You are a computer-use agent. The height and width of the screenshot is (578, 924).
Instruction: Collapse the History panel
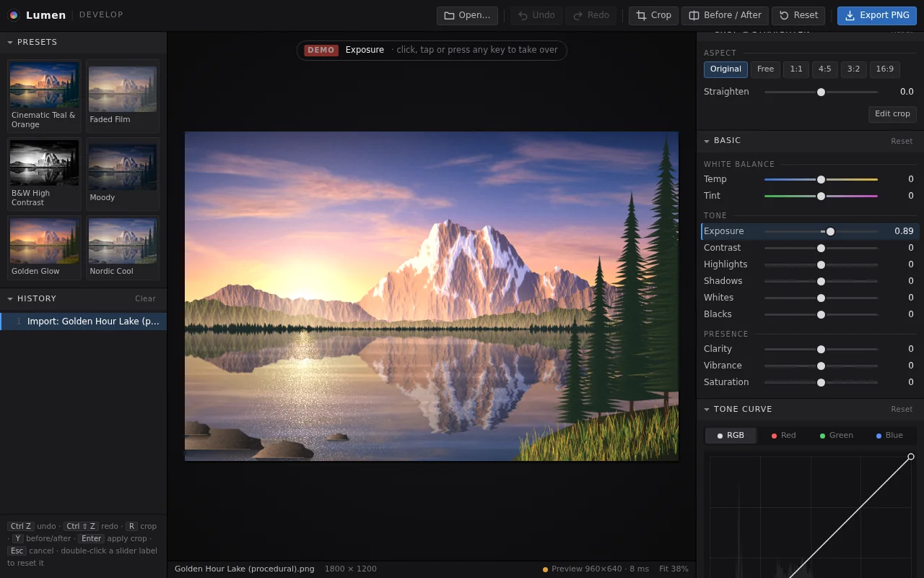click(x=10, y=299)
